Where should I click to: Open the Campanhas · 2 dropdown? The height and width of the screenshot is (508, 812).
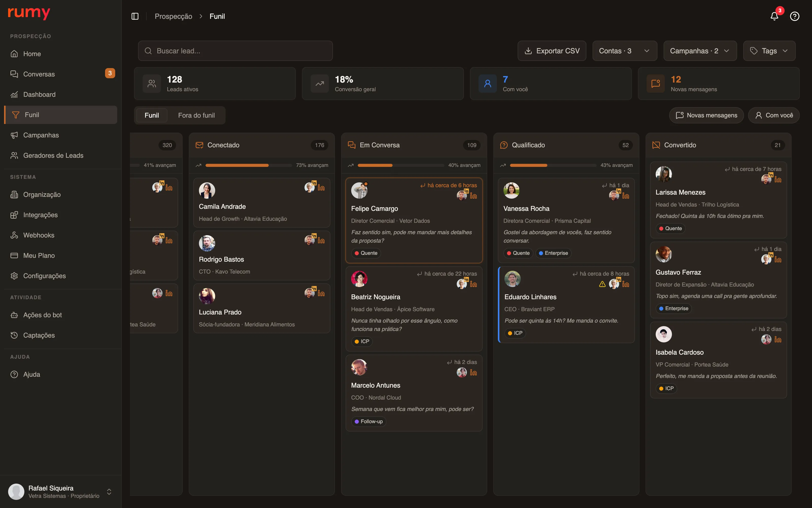[x=700, y=51]
